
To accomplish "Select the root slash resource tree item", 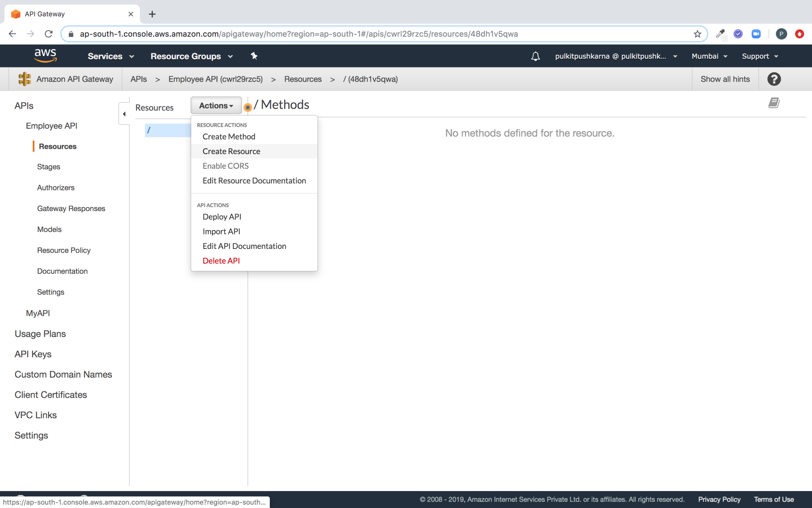I will (x=149, y=130).
